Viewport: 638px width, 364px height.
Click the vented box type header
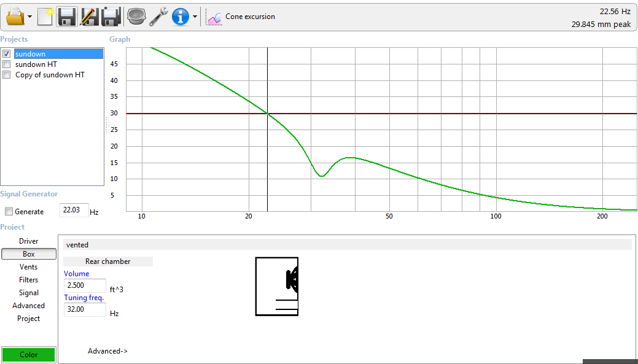click(347, 245)
